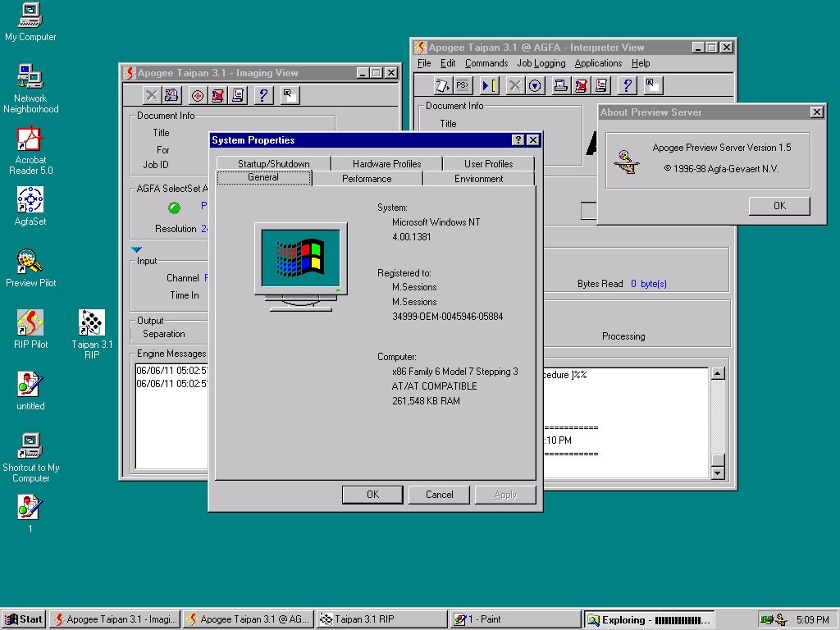
Task: Click the Preview Server tray icon beside the clock
Action: tap(782, 620)
